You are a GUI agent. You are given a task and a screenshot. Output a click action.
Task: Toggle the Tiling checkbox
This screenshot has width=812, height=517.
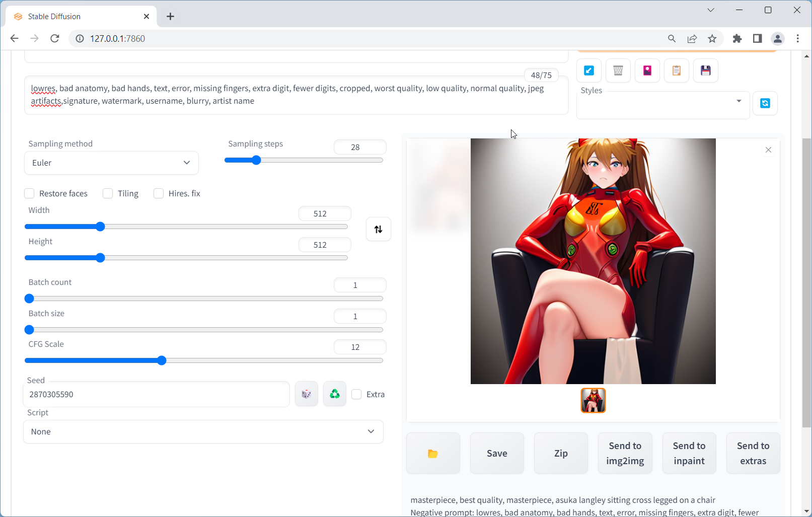coord(108,193)
